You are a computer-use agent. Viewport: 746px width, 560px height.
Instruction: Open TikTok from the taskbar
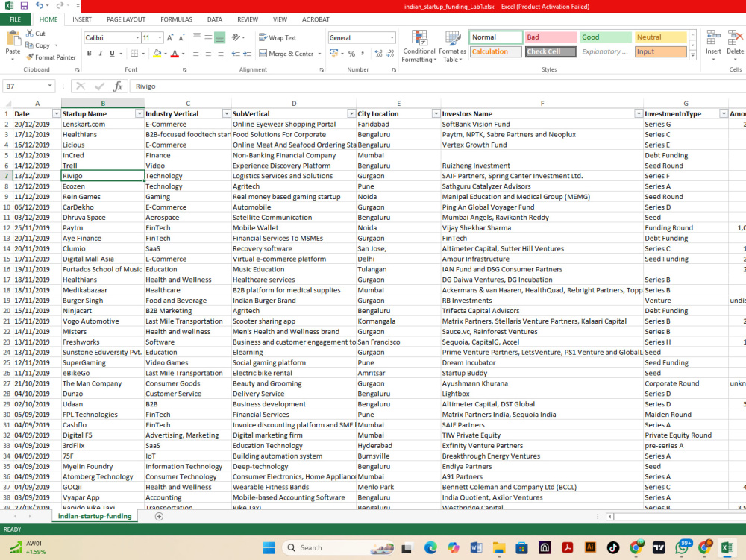pyautogui.click(x=612, y=547)
